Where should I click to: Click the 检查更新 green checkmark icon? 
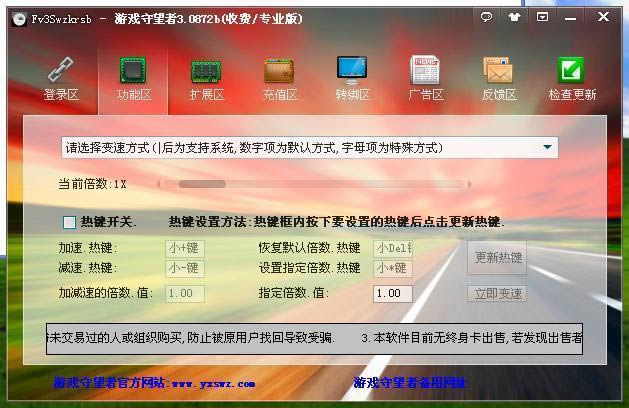tap(572, 71)
